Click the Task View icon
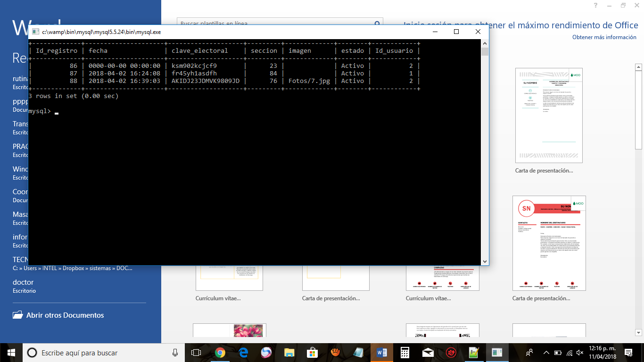Screen dimensions: 644x362 tap(196, 353)
